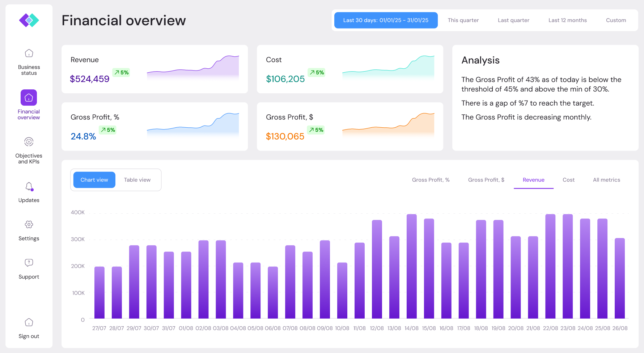Screen dimensions: 644x353
Task: Display All metrics in the chart
Action: [606, 180]
